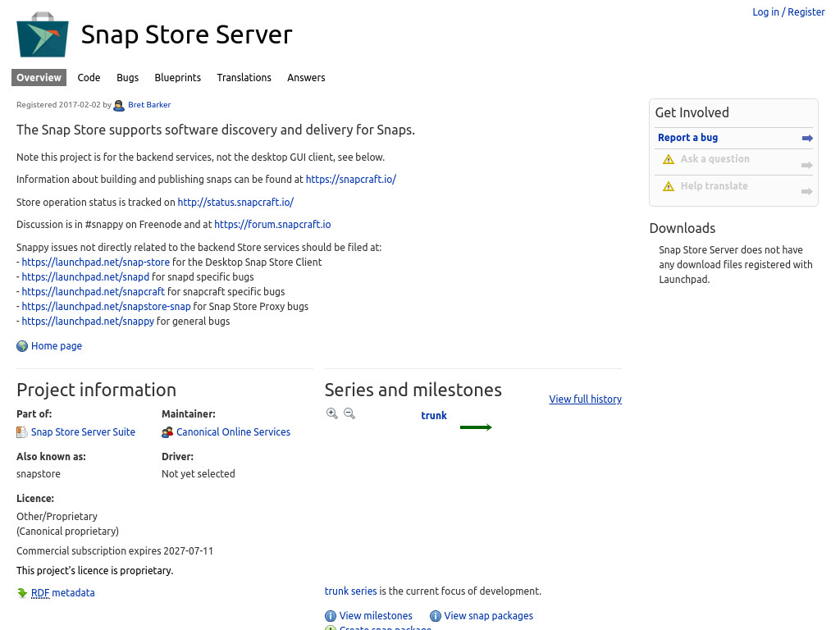Click the 'Other/Proprietary' licence text
This screenshot has height=630, width=840.
(57, 517)
